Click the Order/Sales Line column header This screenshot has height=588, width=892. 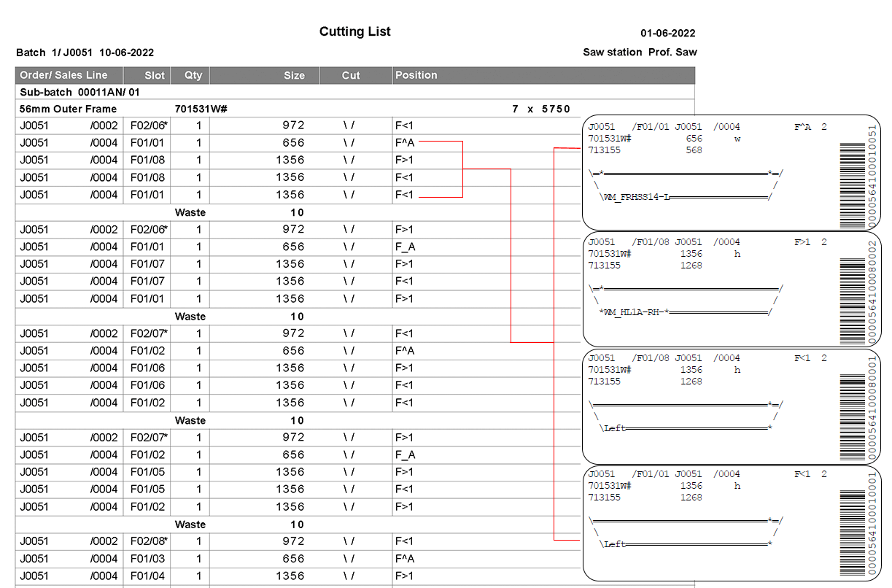click(64, 75)
